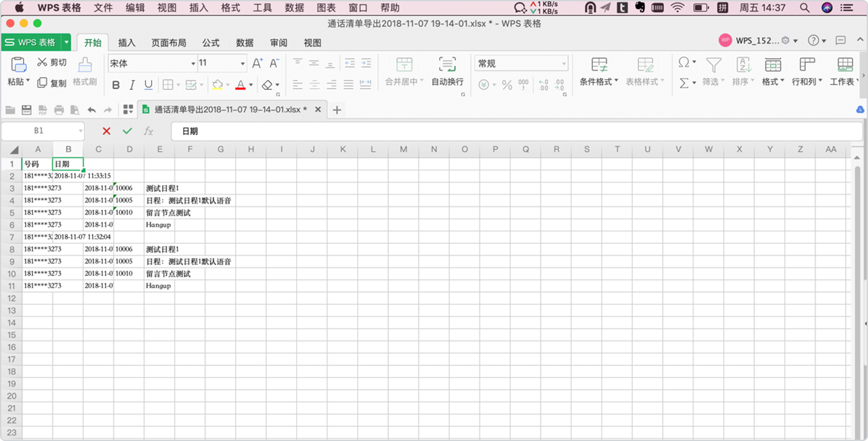Switch to the 页面布局 ribbon tab
This screenshot has height=441, width=868.
pos(169,43)
